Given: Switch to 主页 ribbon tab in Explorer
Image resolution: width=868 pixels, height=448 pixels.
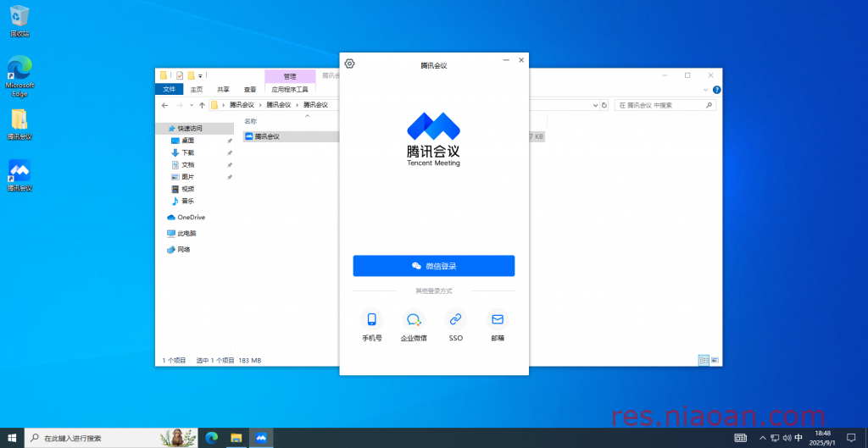Looking at the screenshot, I should click(x=197, y=89).
